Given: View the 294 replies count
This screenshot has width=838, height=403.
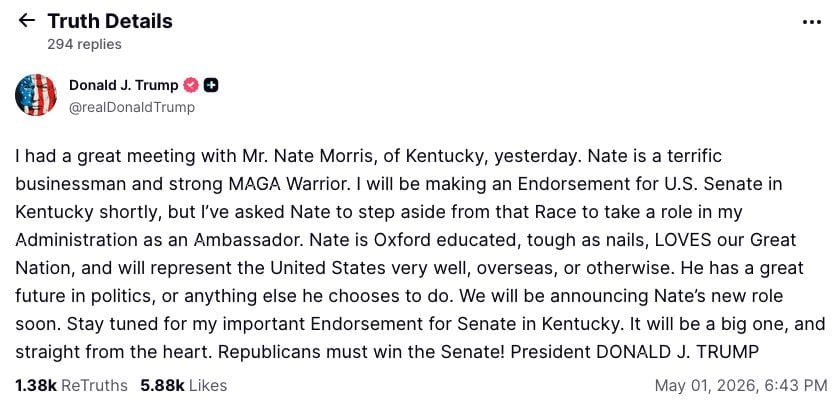Looking at the screenshot, I should (x=84, y=44).
